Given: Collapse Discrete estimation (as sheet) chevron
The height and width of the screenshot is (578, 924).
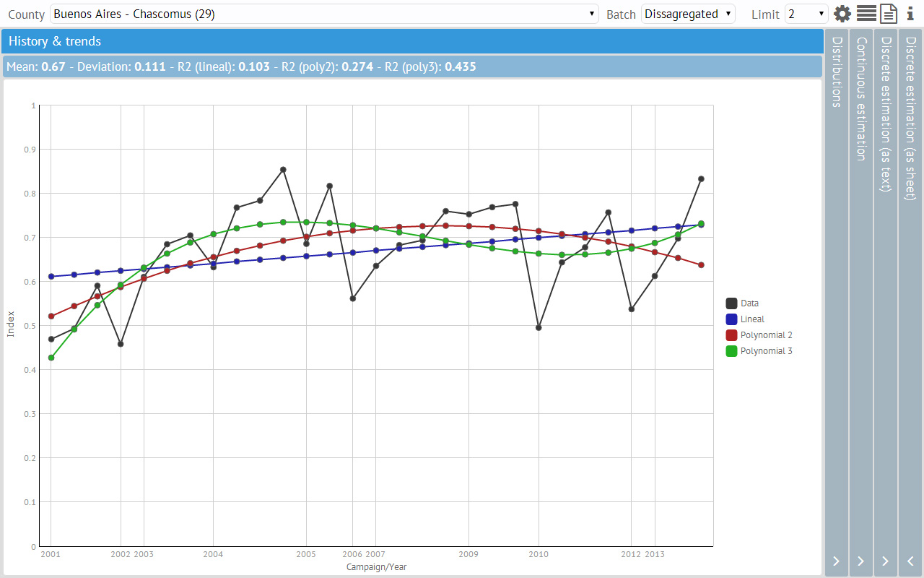Looking at the screenshot, I should pos(910,561).
